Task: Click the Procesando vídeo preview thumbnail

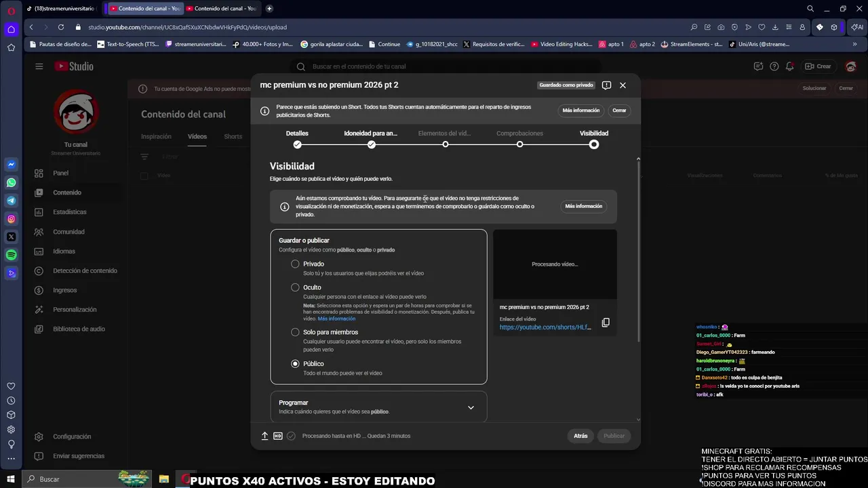Action: (x=555, y=264)
